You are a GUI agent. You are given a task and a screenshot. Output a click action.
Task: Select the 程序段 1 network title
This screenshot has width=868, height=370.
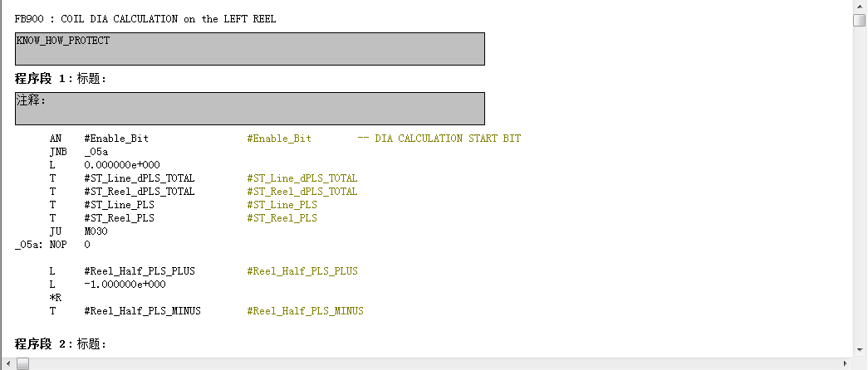pos(60,79)
